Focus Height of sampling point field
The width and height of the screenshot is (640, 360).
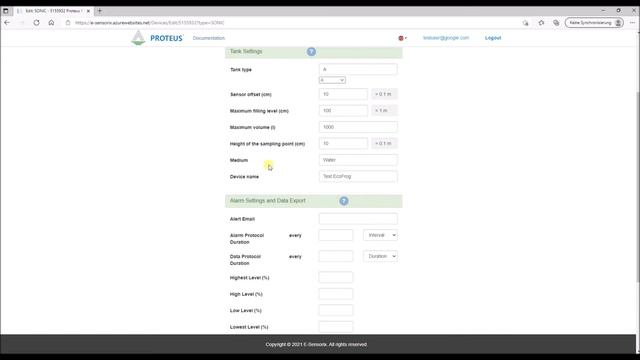pos(343,143)
